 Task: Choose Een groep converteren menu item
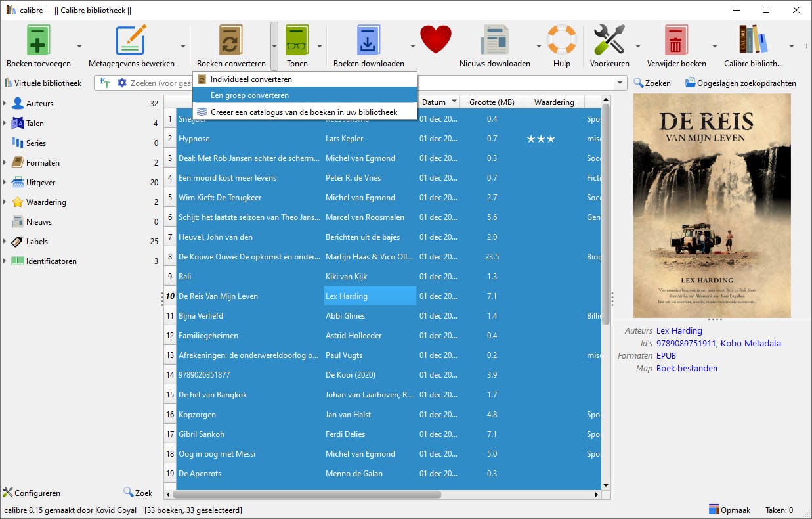pos(305,95)
